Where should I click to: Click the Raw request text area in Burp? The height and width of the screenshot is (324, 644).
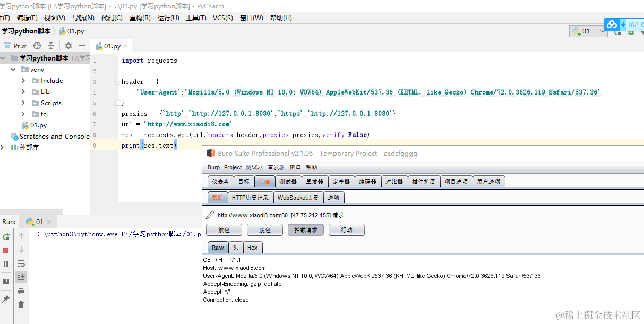tap(423, 289)
